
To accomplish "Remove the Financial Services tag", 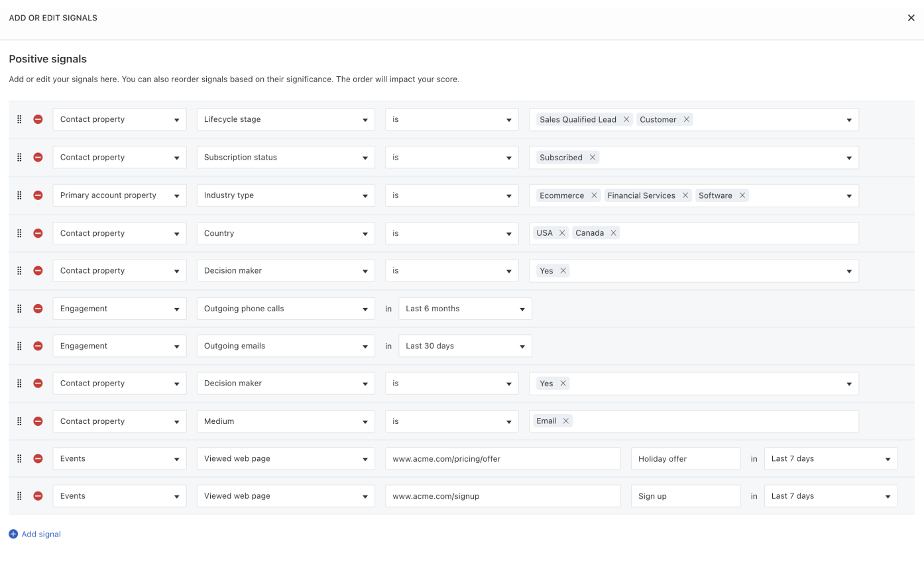I will [x=685, y=195].
